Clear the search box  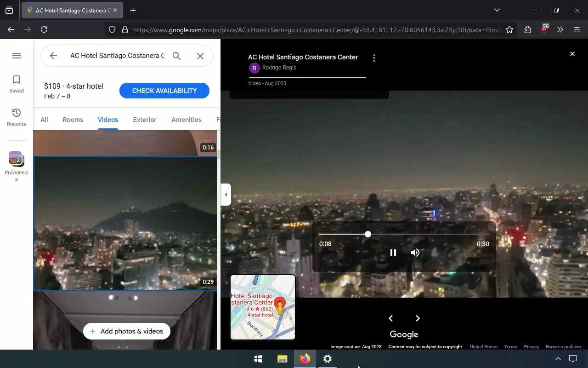[200, 56]
